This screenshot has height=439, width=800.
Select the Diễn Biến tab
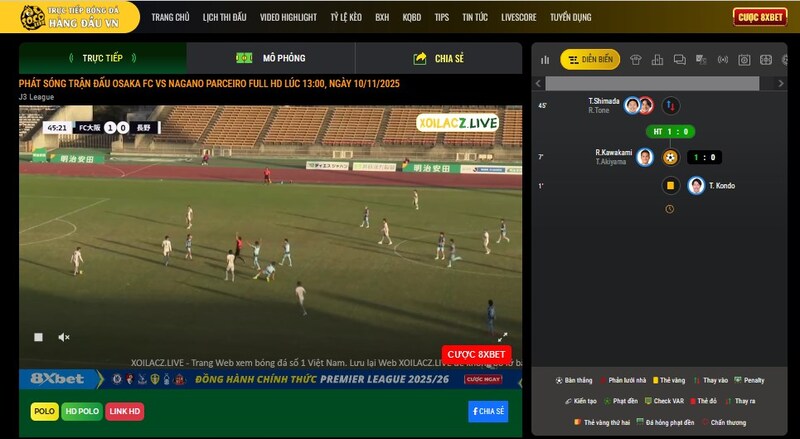pyautogui.click(x=590, y=60)
